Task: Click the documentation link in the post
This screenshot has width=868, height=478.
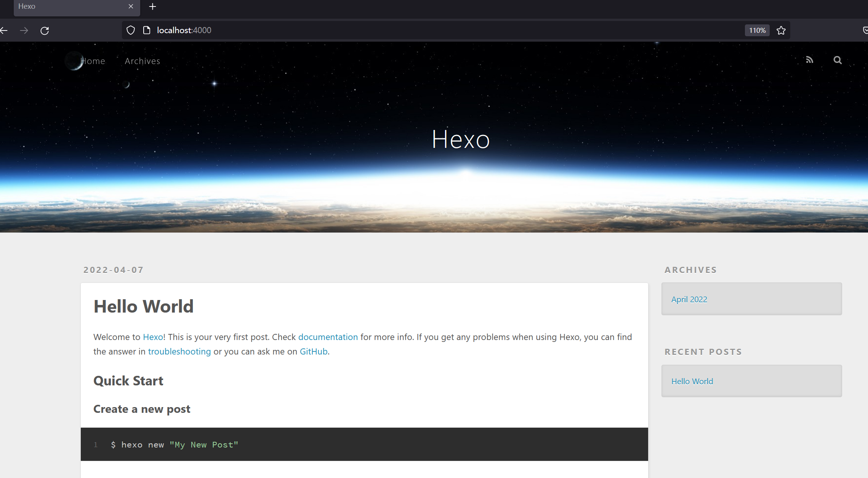Action: [328, 337]
